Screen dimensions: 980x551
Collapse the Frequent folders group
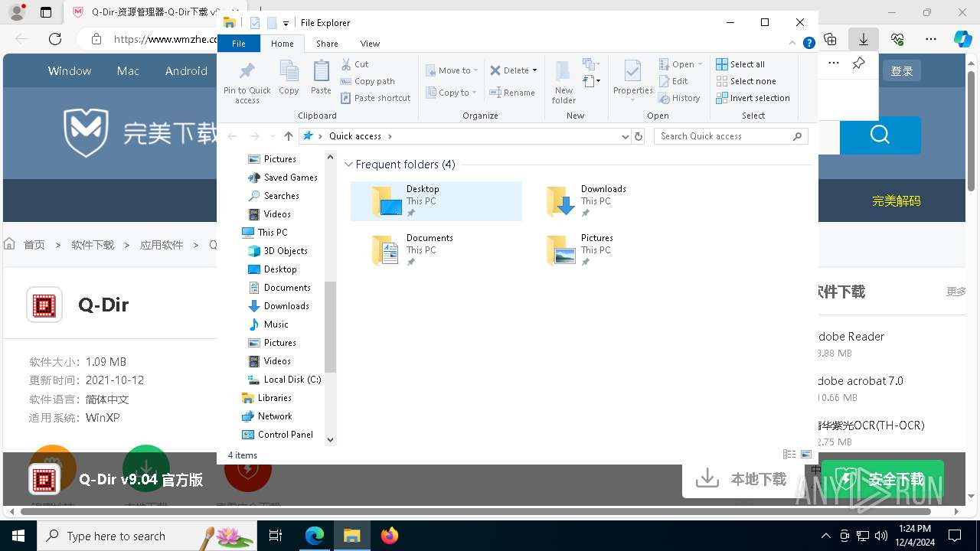click(x=349, y=165)
